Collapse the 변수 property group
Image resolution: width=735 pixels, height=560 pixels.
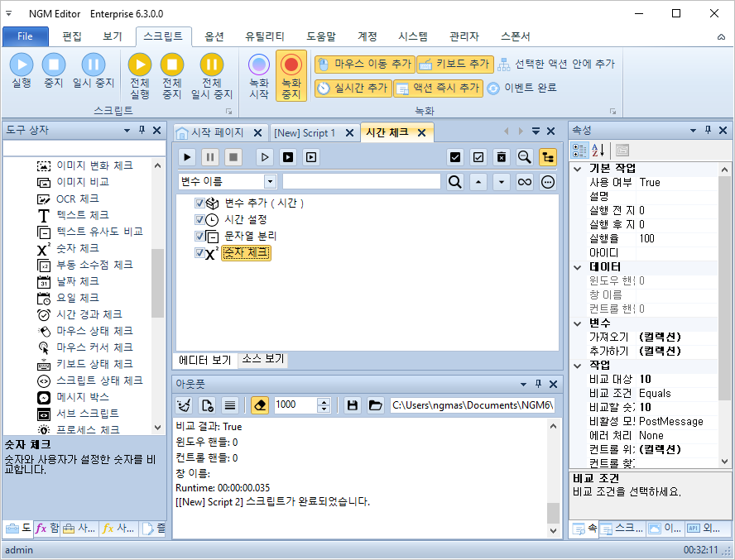(x=578, y=323)
